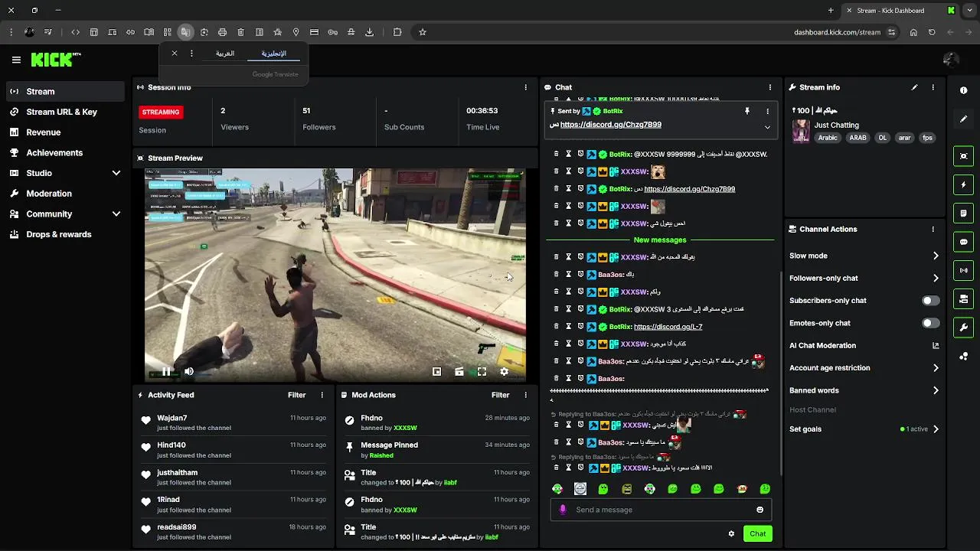Click the extensions puzzle icon
Viewport: 980px width, 551px height.
point(397,32)
